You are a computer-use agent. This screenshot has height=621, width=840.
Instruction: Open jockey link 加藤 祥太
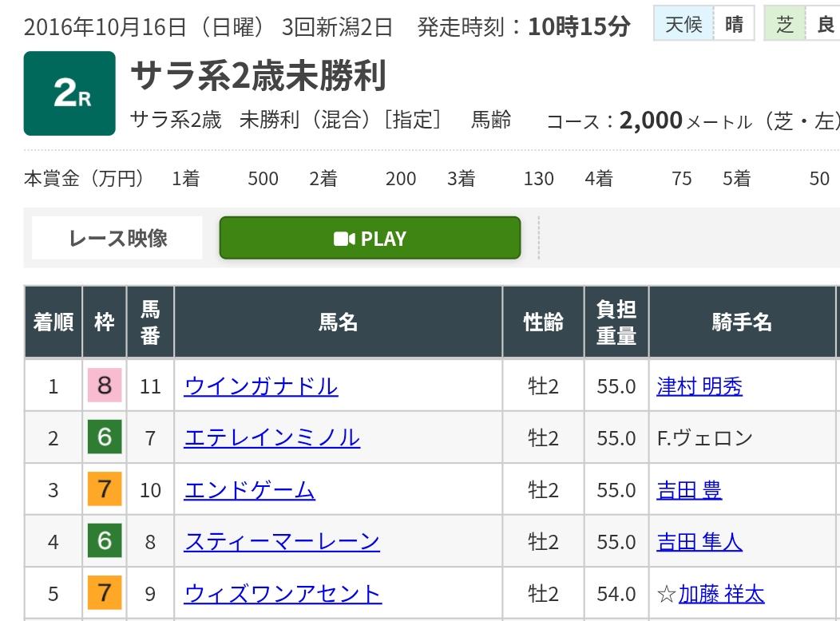coord(721,594)
